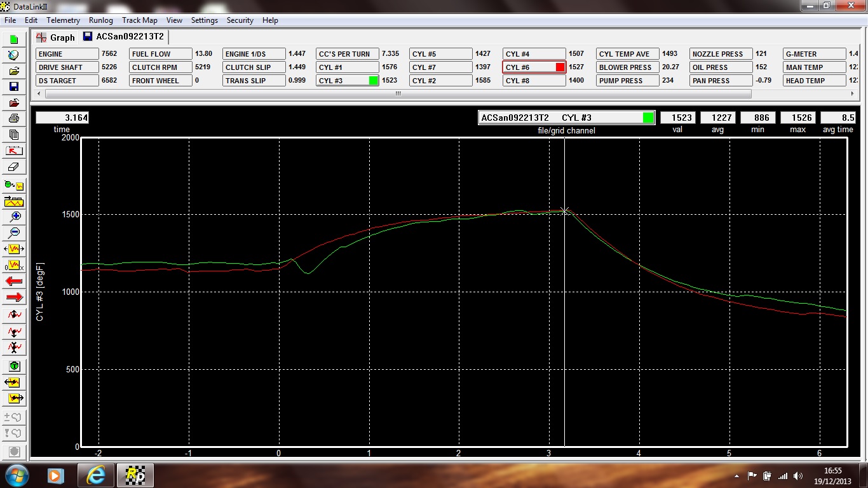Click the red right arrow icon

(14, 297)
